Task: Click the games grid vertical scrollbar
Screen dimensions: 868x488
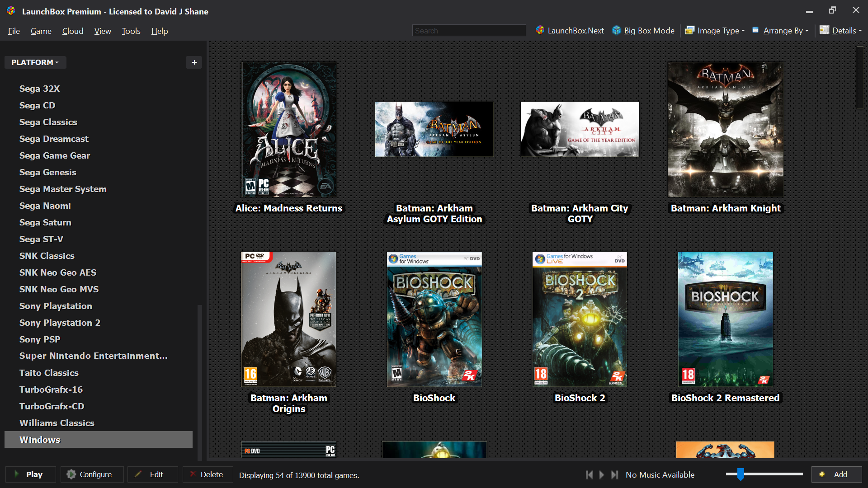Action: coord(860,77)
